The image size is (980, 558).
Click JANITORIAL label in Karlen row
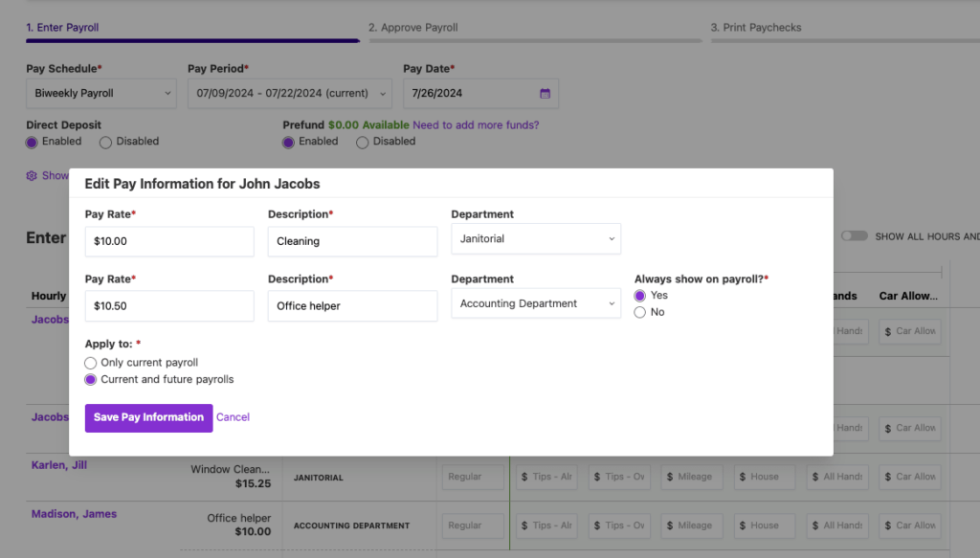(318, 478)
